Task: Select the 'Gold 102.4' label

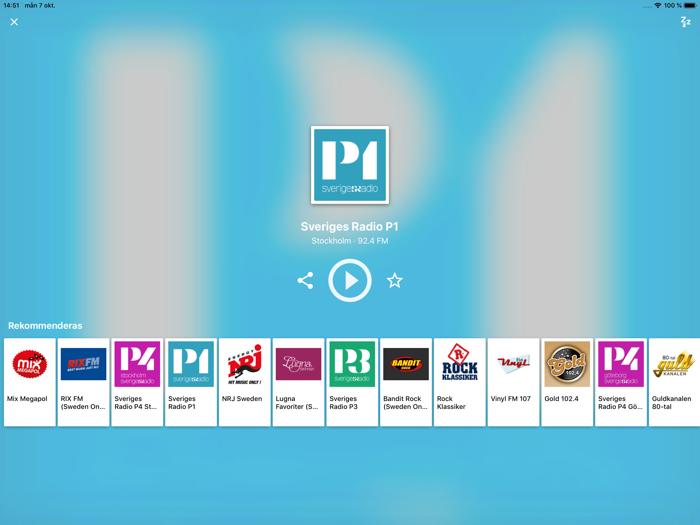Action: click(x=562, y=399)
